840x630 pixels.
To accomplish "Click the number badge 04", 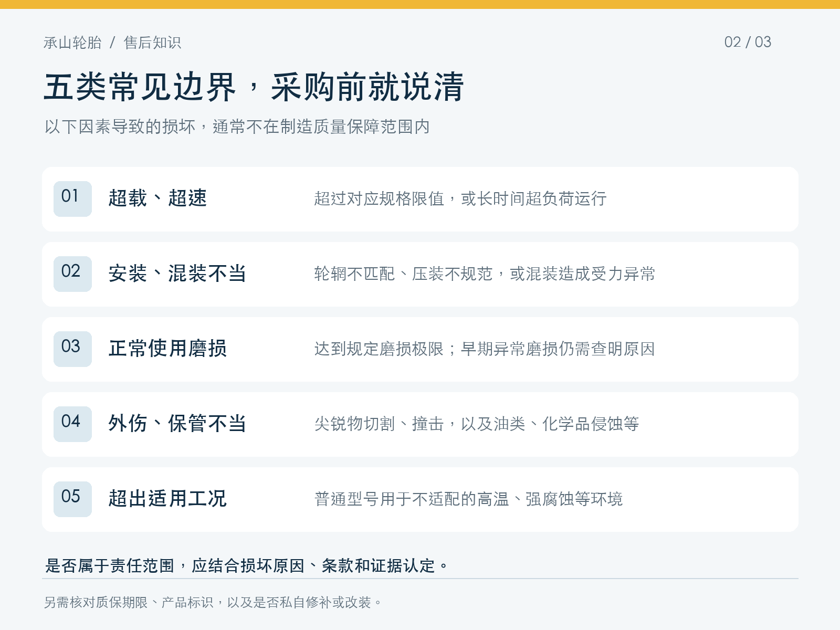I will point(72,424).
